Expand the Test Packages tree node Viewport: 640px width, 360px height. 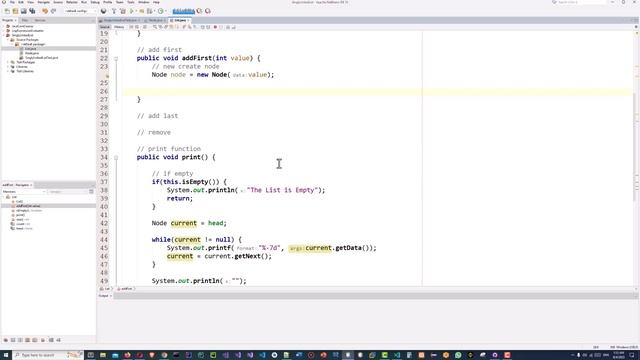tap(8, 62)
